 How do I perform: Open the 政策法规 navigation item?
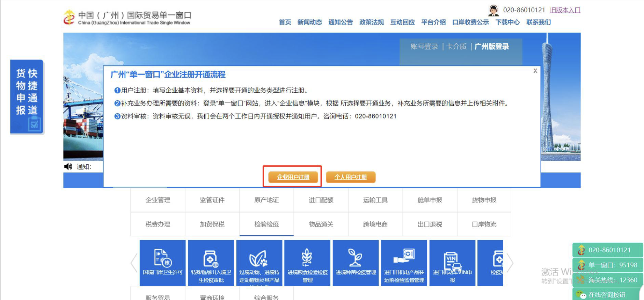pos(372,22)
